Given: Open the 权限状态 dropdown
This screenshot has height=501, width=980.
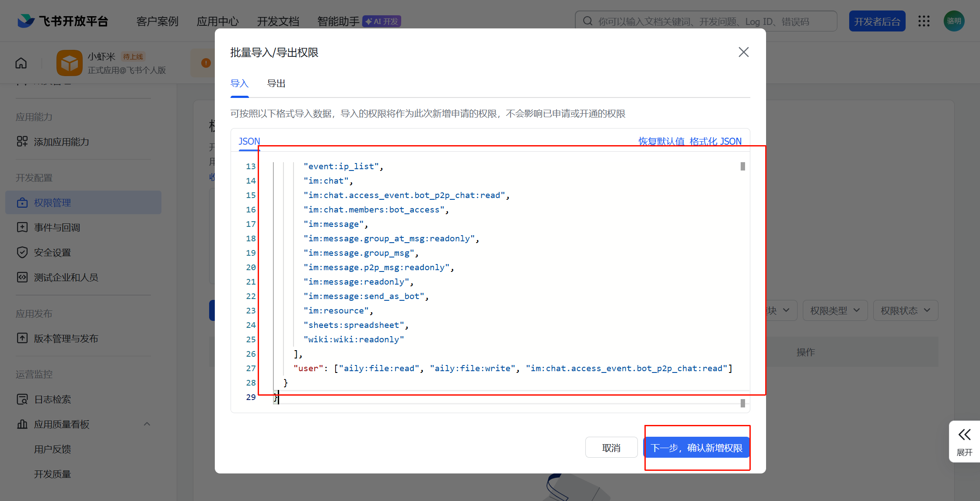Looking at the screenshot, I should tap(905, 311).
